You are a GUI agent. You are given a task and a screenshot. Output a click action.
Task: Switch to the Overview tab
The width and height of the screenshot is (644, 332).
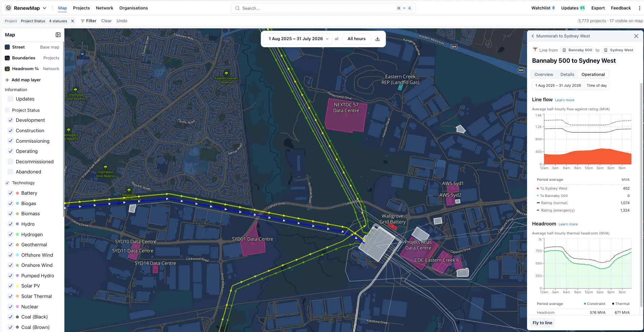[x=544, y=75]
